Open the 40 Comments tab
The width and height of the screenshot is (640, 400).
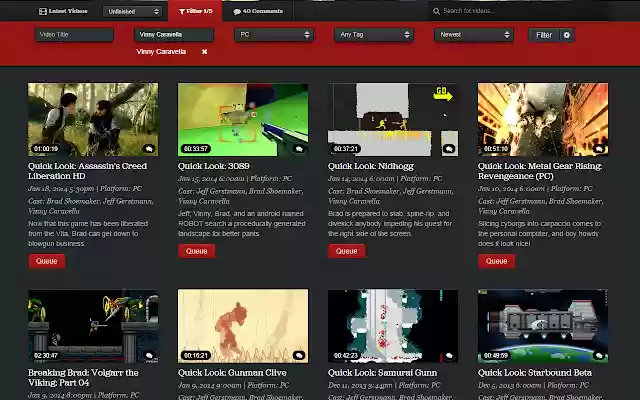tap(258, 11)
